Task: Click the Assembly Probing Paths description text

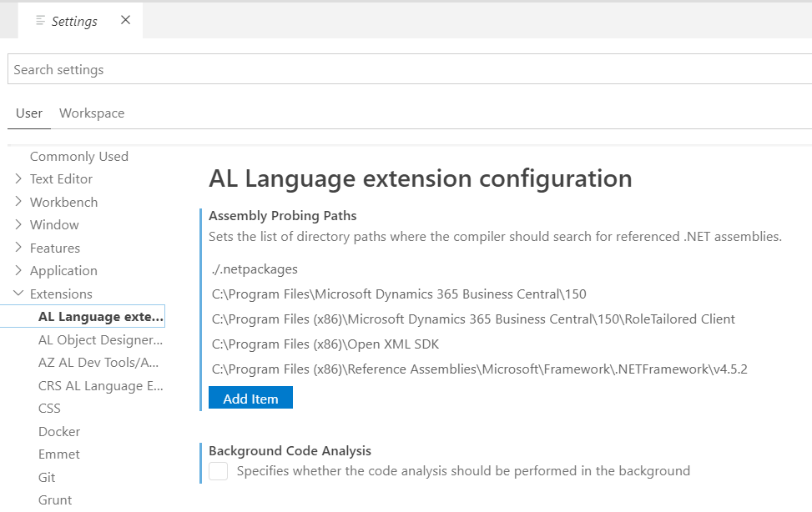Action: pos(495,237)
